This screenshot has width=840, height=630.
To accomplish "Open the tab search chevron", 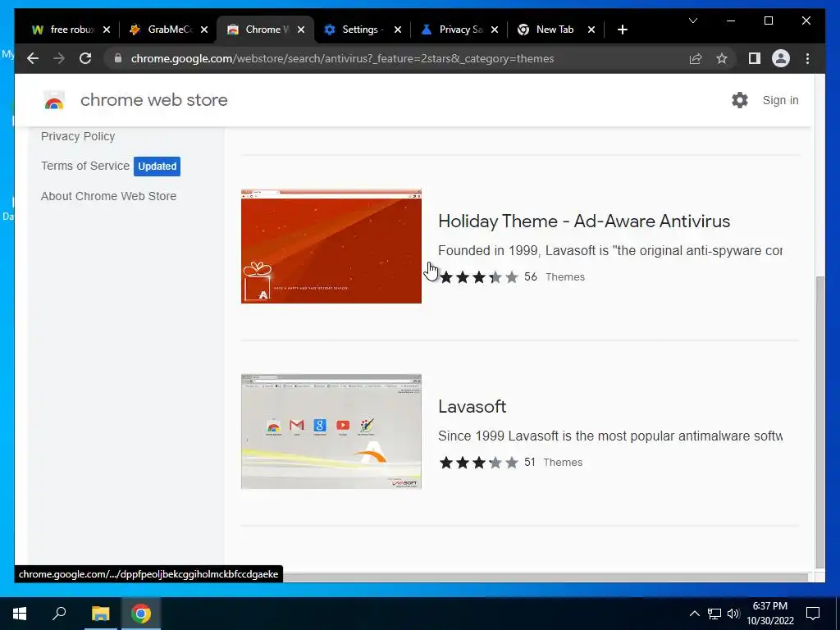I will point(692,21).
